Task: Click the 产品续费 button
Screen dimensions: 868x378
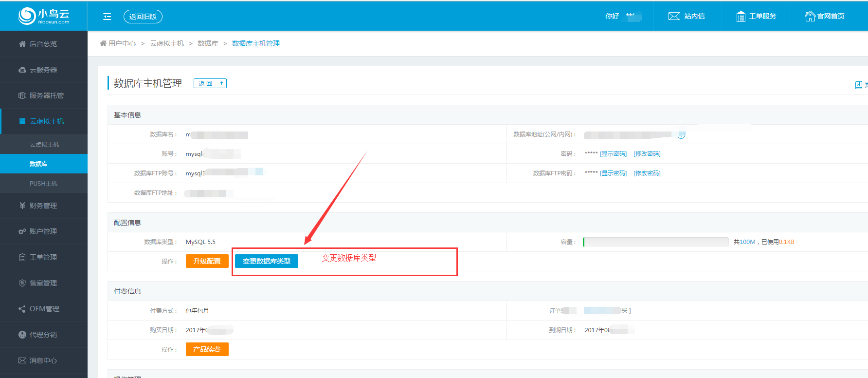Action: [x=207, y=349]
